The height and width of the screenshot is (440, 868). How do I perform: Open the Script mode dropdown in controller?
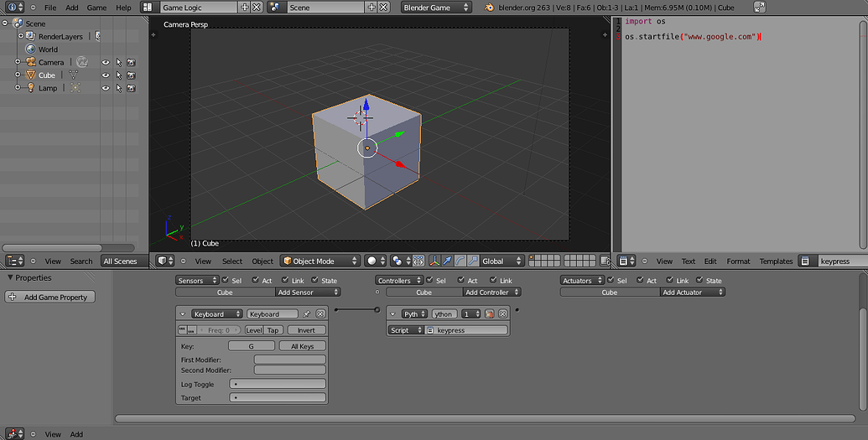tap(406, 330)
